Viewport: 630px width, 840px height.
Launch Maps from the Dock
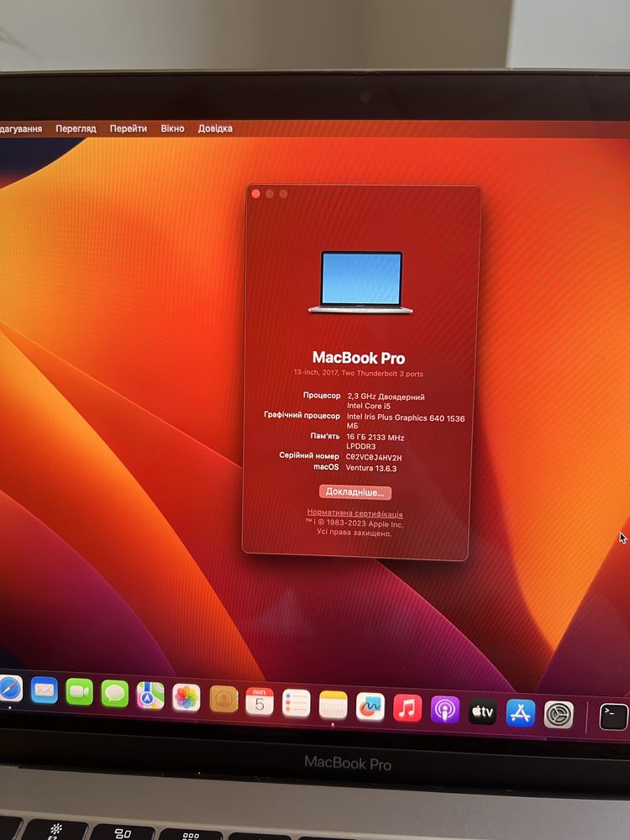[150, 696]
